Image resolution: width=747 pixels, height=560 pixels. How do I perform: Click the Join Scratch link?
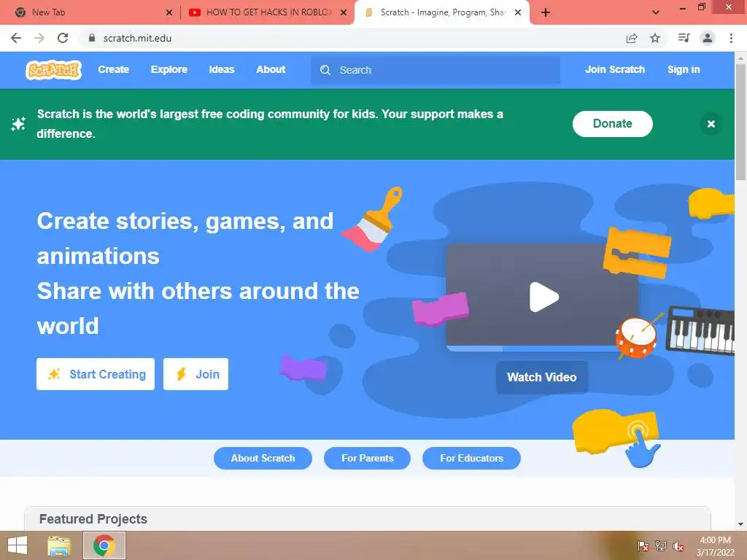coord(614,69)
